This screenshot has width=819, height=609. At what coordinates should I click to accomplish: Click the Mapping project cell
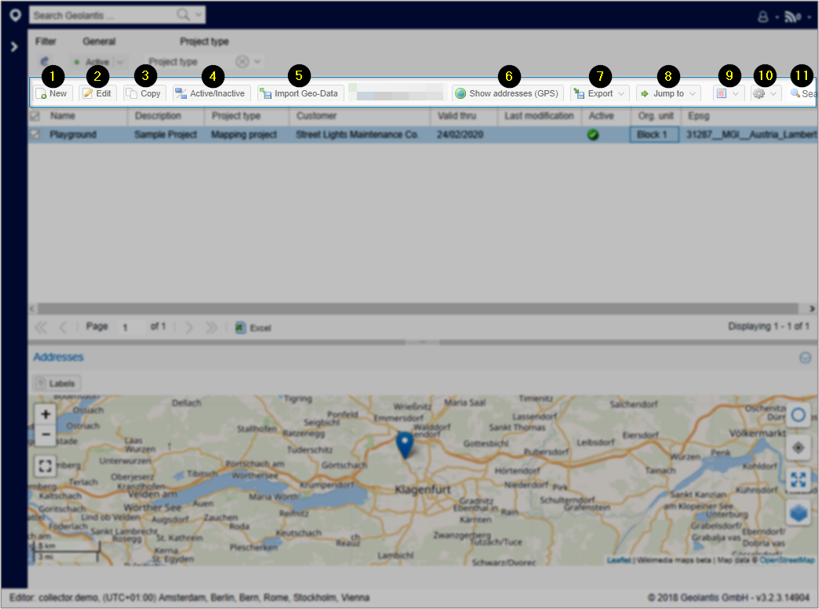(244, 134)
